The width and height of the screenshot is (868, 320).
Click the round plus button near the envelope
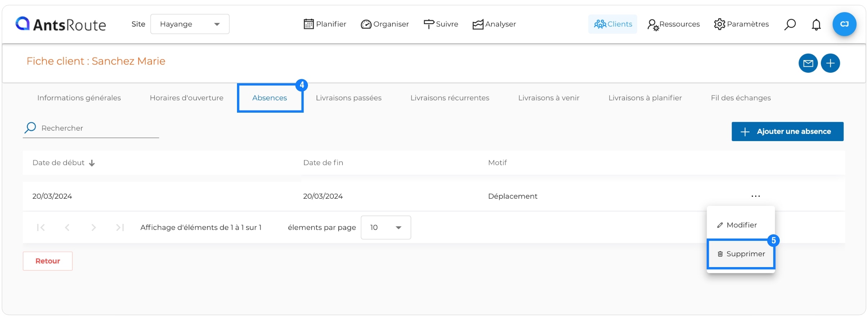coord(830,63)
